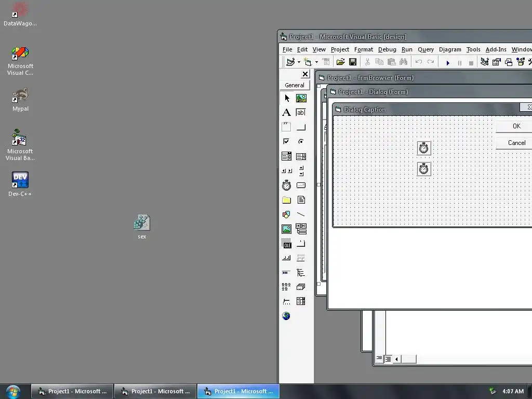Click the Find binoculars icon
This screenshot has height=399, width=532.
pos(403,62)
